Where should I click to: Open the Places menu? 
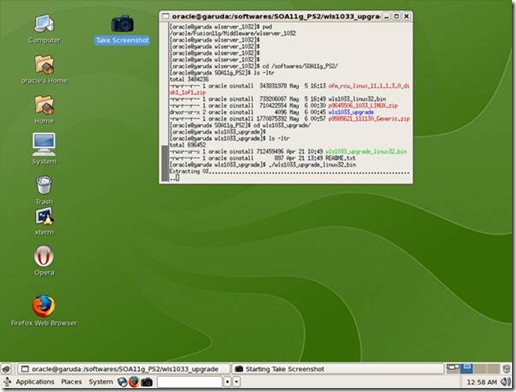tap(71, 382)
